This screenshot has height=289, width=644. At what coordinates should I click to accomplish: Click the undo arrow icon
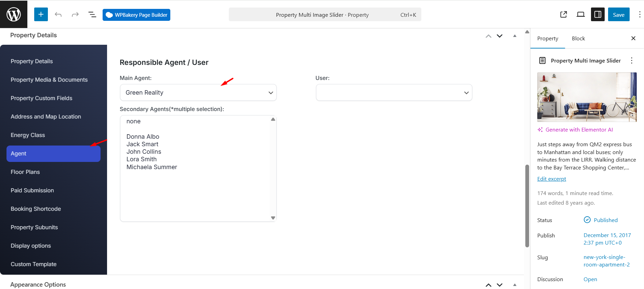(x=58, y=14)
